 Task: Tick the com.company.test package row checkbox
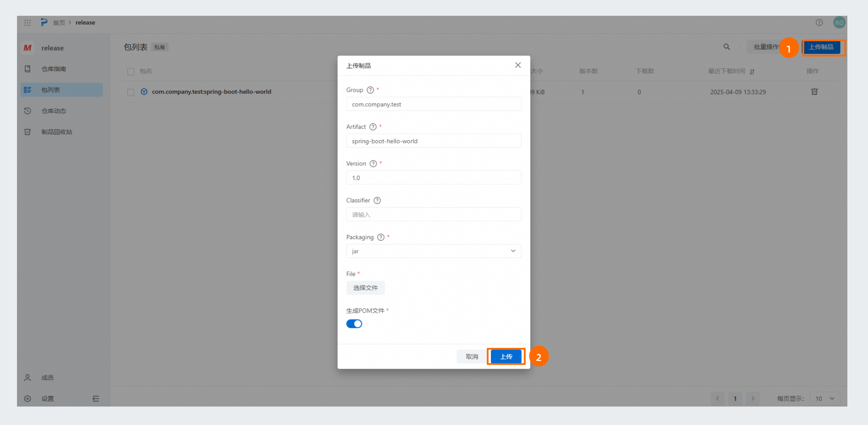point(131,92)
